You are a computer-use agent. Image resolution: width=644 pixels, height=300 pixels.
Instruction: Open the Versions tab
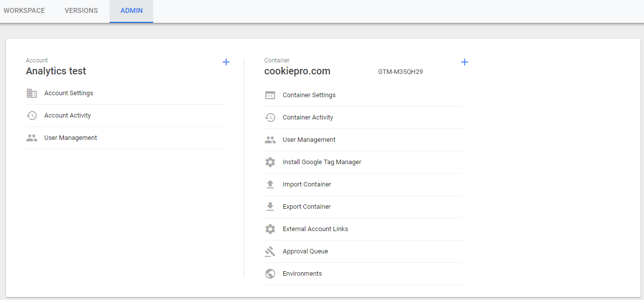(x=81, y=11)
